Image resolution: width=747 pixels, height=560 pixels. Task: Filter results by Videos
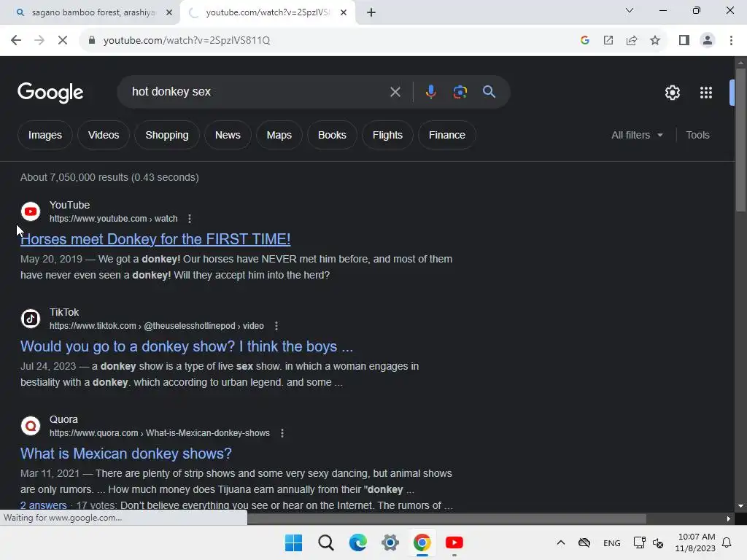pos(104,135)
